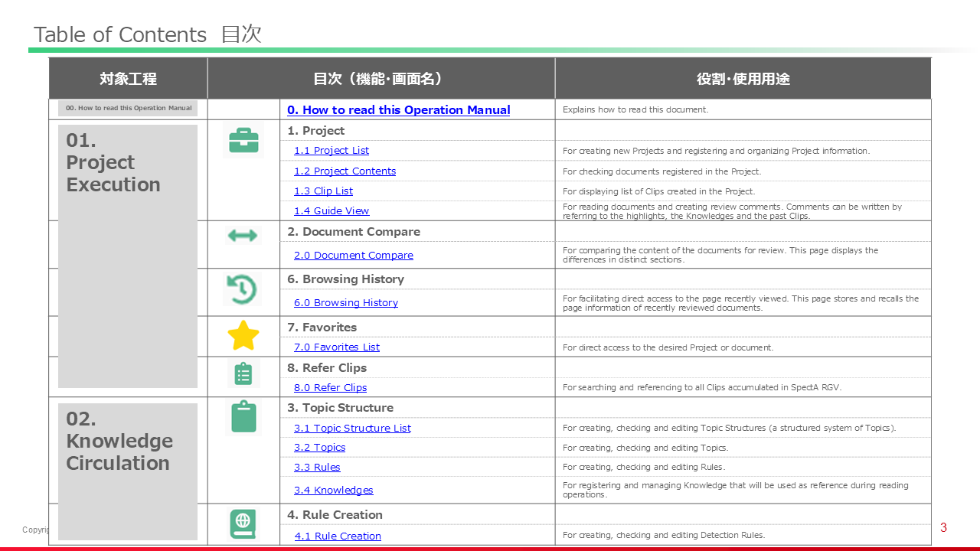Viewport: 980px width, 551px height.
Task: Go to the 3.4 Knowledges link
Action: 333,491
